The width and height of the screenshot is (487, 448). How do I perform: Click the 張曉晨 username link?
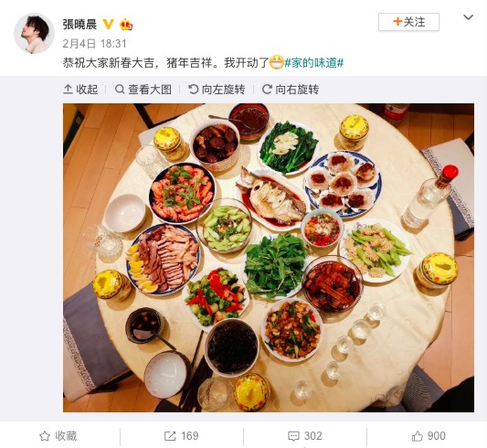point(79,25)
